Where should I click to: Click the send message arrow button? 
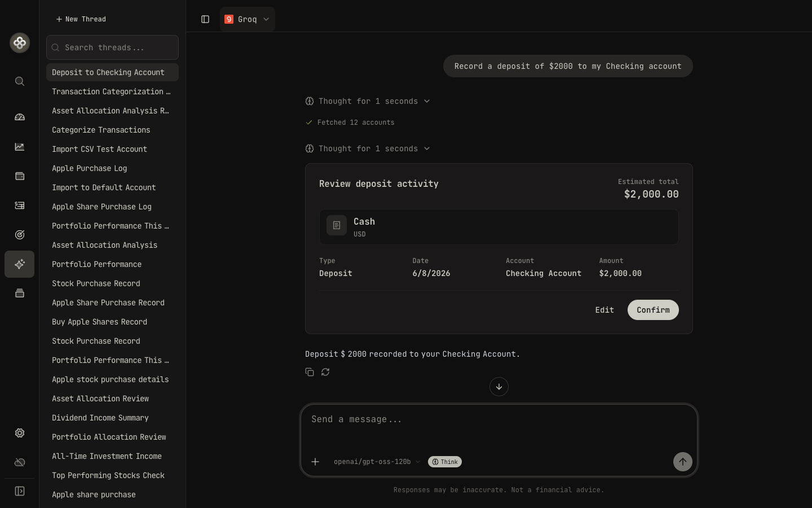[x=683, y=462]
